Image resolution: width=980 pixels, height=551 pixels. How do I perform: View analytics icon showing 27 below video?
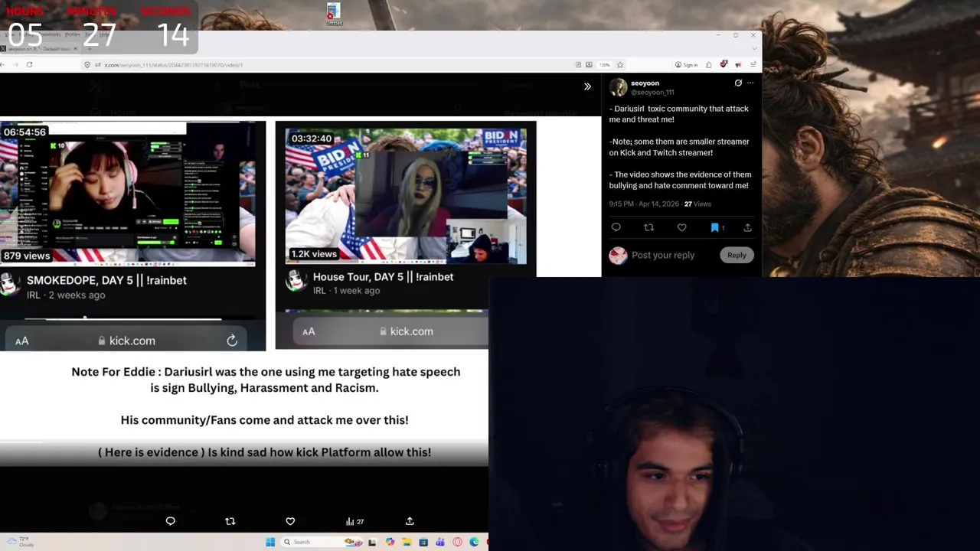[x=354, y=521]
